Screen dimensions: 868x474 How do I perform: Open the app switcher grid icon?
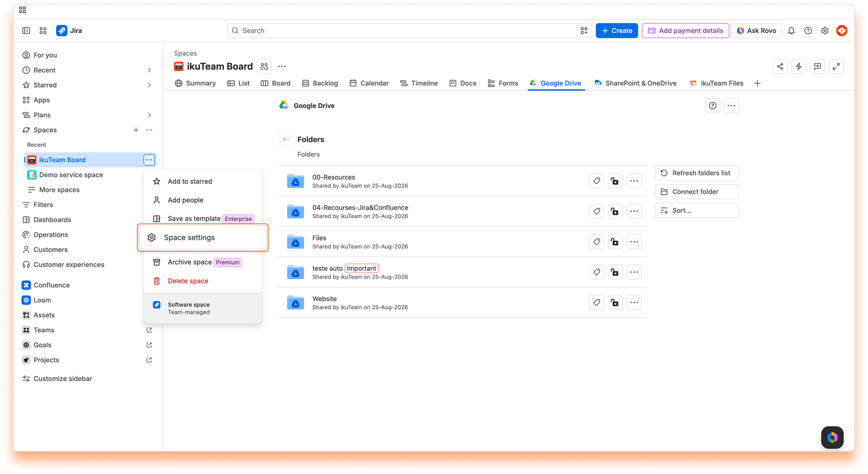[43, 31]
